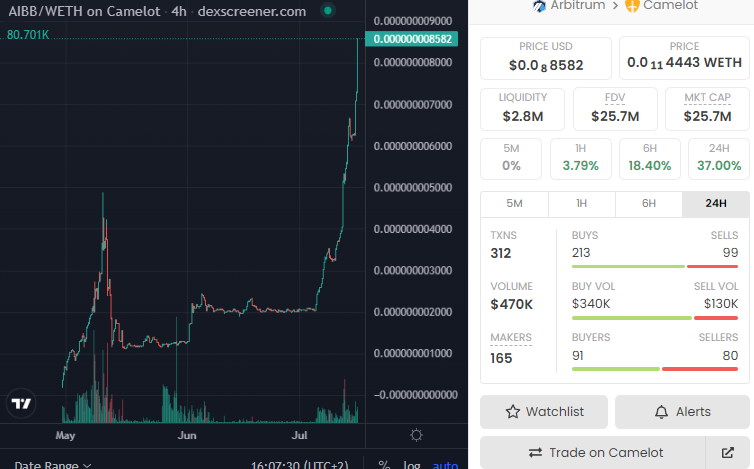Screen dimensions: 754x469
Task: Click the LIQUIDITY $2.8M box
Action: pos(523,109)
